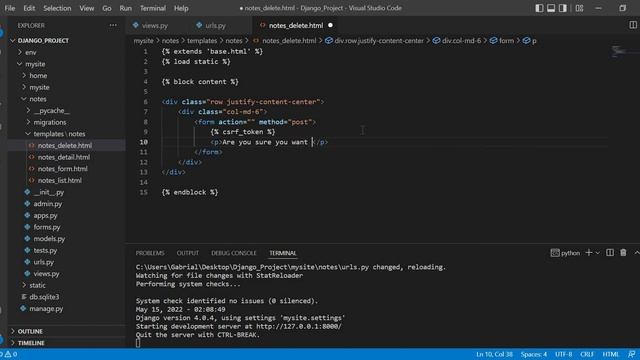
Task: Open tests.py in explorer
Action: (67, 250)
